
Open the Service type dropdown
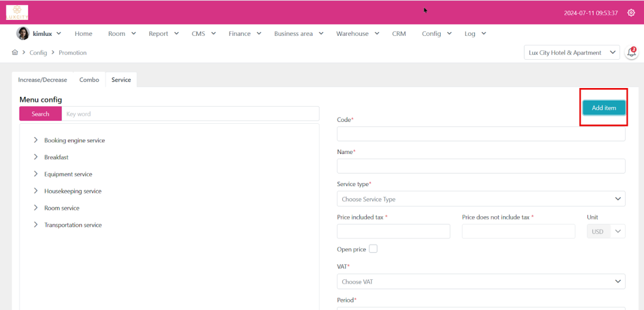[x=481, y=199]
